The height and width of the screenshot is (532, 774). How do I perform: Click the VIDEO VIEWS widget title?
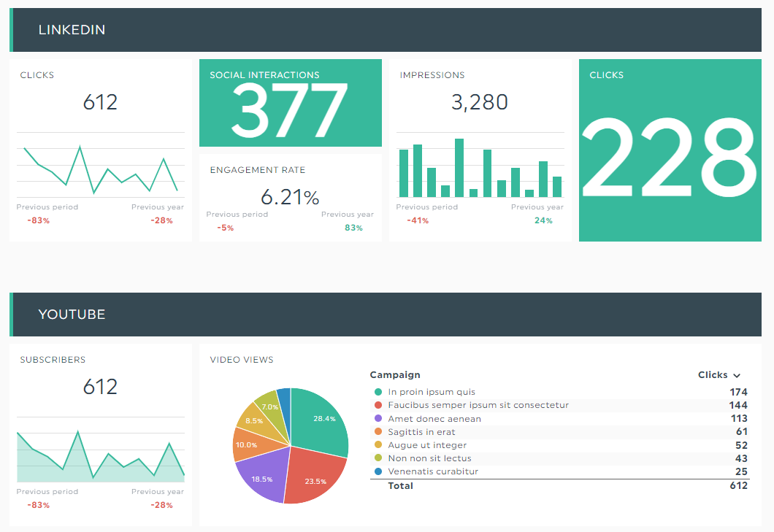242,360
